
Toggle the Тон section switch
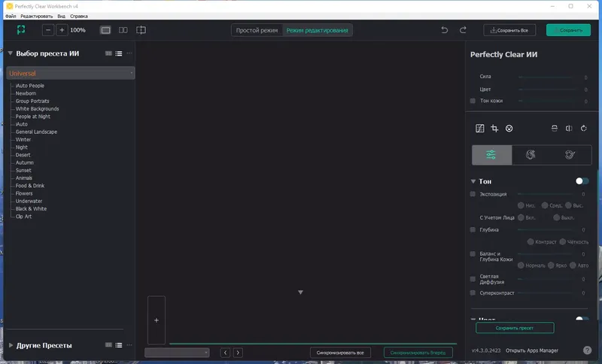pos(582,181)
